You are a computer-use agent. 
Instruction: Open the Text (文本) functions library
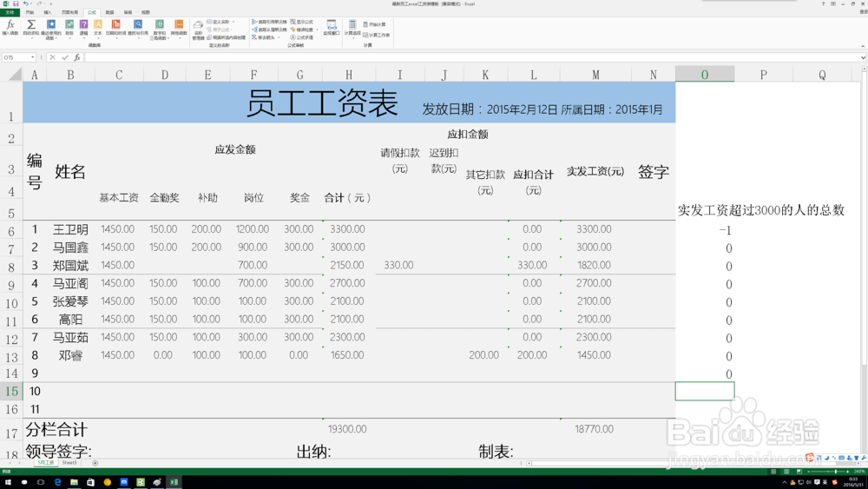coord(97,29)
